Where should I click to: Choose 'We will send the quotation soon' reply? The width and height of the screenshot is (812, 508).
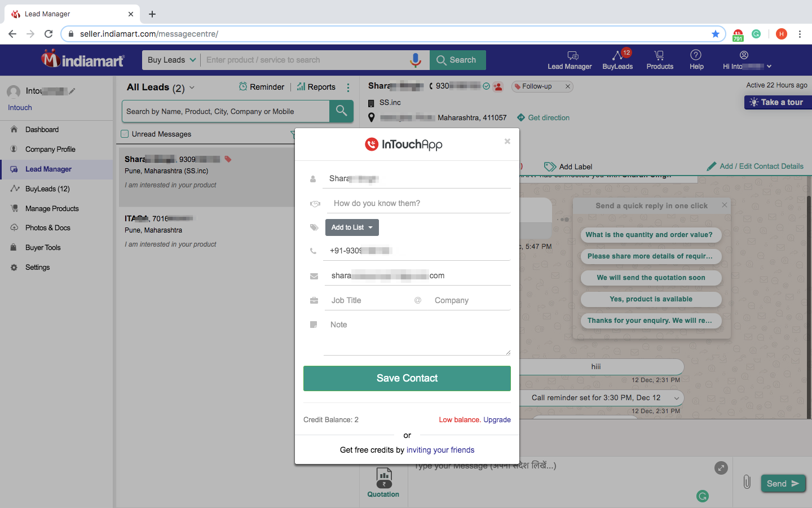[x=651, y=278]
